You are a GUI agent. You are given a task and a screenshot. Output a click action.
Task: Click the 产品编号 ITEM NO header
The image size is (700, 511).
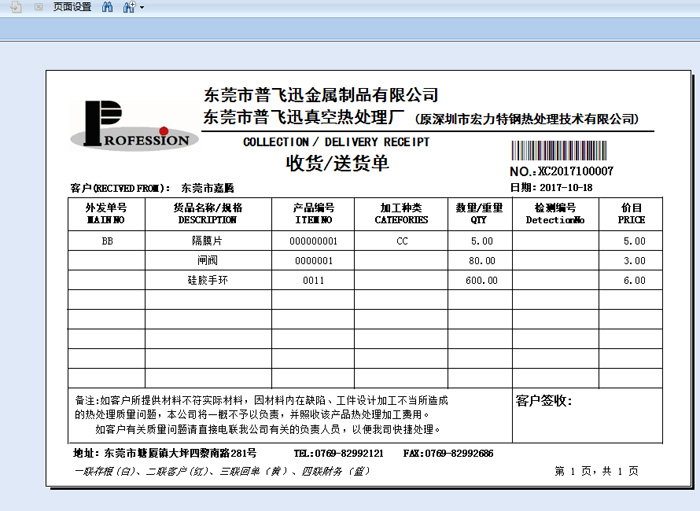click(313, 213)
